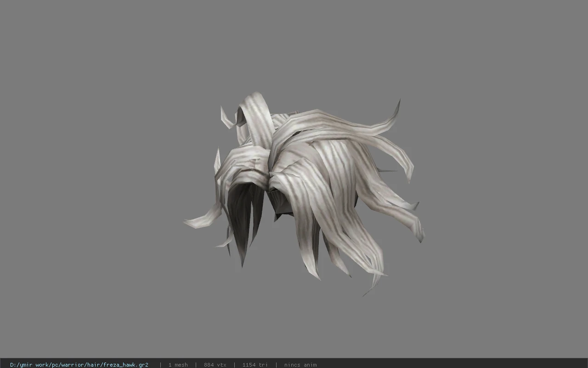Image resolution: width=588 pixels, height=368 pixels.
Task: Click the "1 mesh" count in status bar
Action: tap(178, 365)
